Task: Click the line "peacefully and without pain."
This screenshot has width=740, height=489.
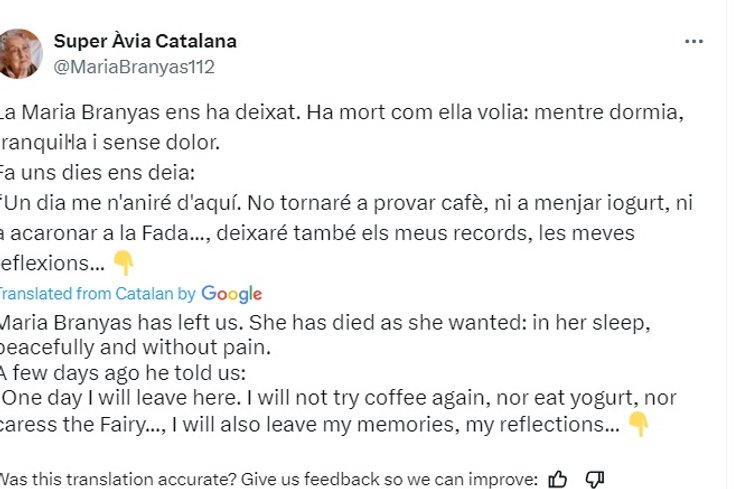Action: 137,349
